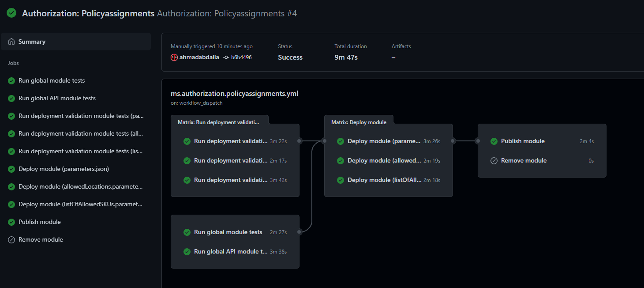Image resolution: width=644 pixels, height=288 pixels.
Task: Select Run global module tests job in the sidebar
Action: point(52,80)
